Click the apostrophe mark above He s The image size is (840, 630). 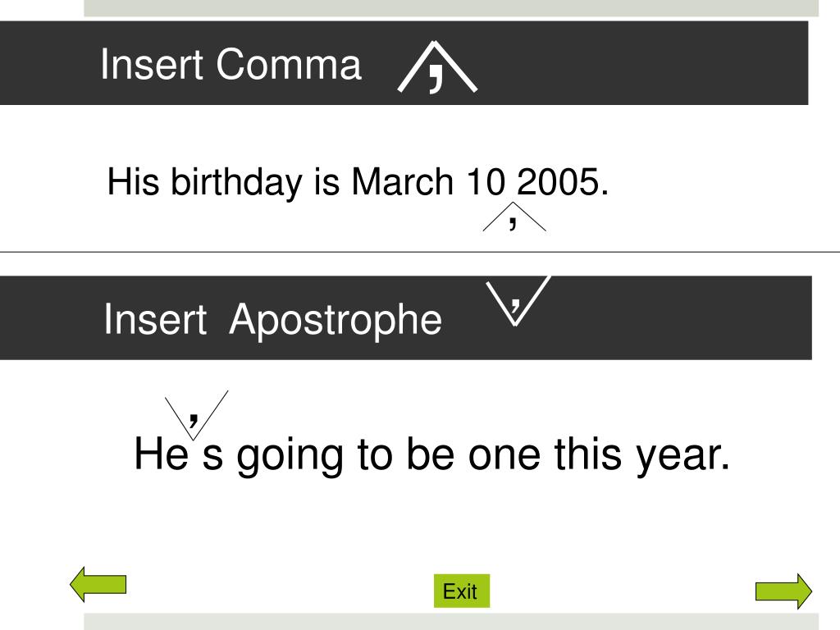tap(196, 416)
